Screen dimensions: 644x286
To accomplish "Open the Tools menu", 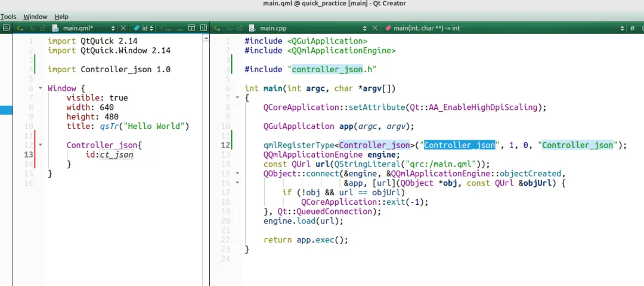I will pyautogui.click(x=8, y=17).
